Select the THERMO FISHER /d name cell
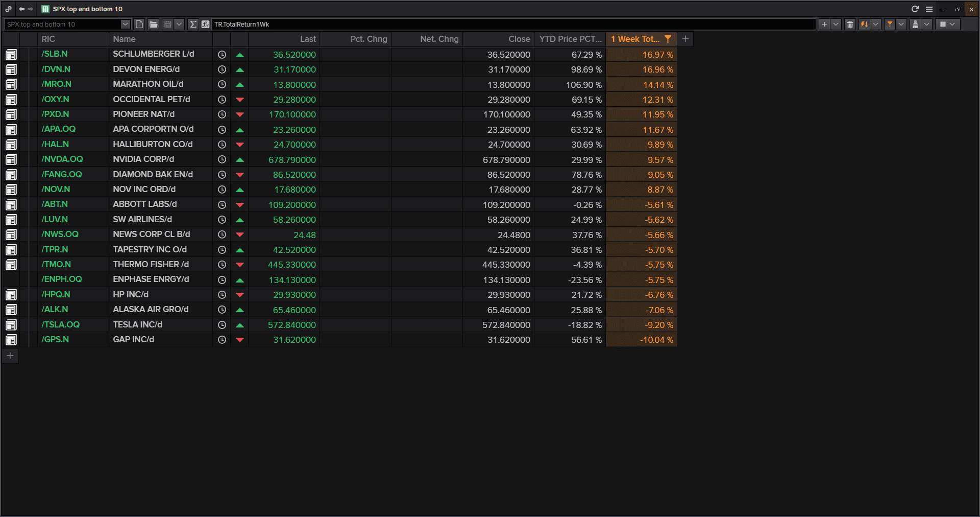The width and height of the screenshot is (980, 517). tap(161, 265)
